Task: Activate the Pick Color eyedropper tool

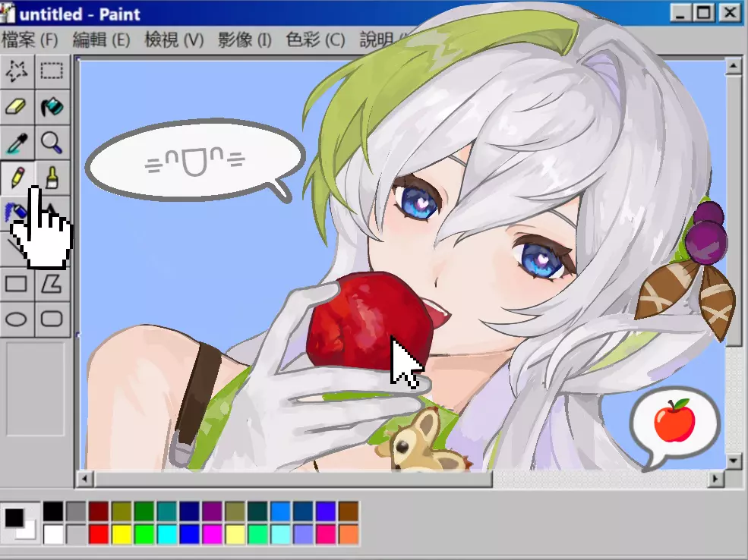Action: (x=17, y=142)
